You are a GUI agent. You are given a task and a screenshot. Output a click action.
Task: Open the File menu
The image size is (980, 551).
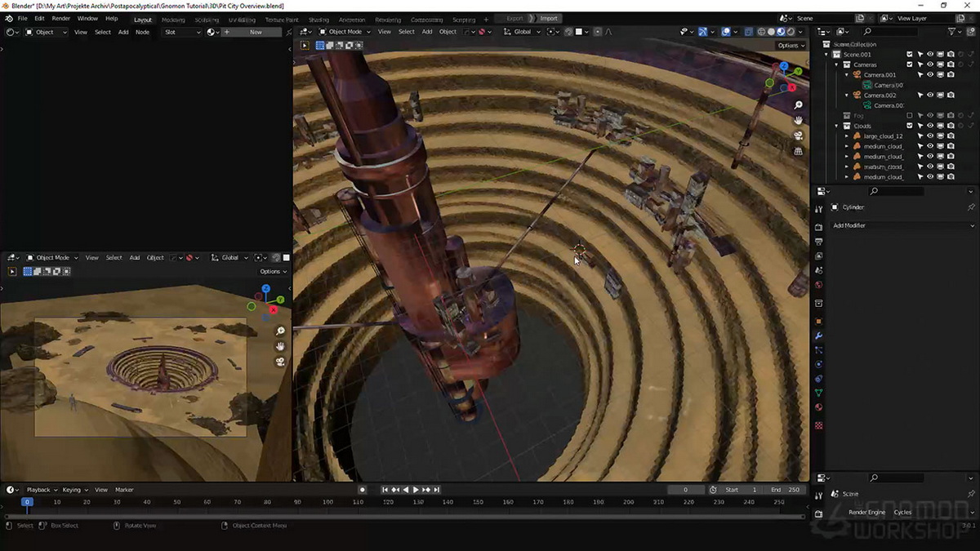(22, 18)
